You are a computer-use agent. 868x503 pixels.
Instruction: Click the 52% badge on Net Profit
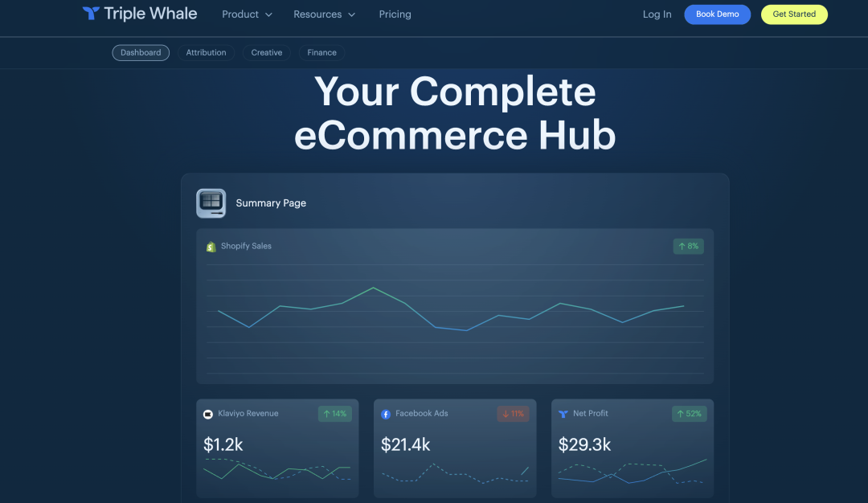click(x=690, y=414)
